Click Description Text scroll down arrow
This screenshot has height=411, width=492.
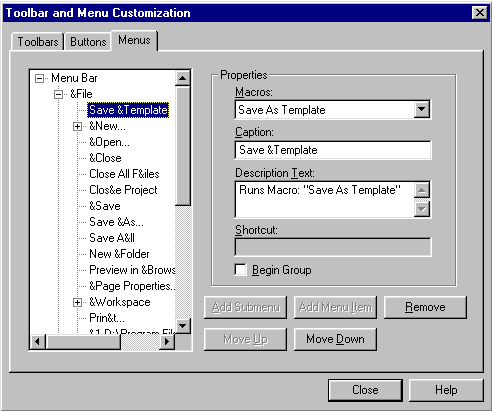422,209
